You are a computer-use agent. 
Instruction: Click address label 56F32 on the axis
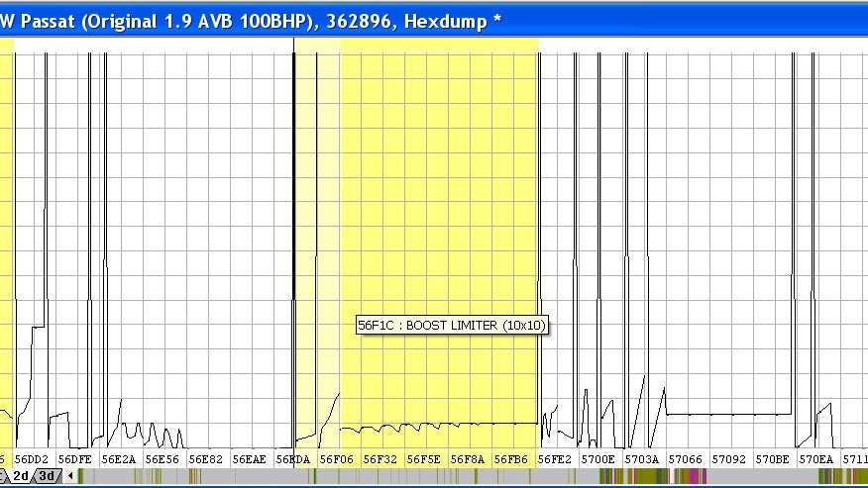(380, 459)
